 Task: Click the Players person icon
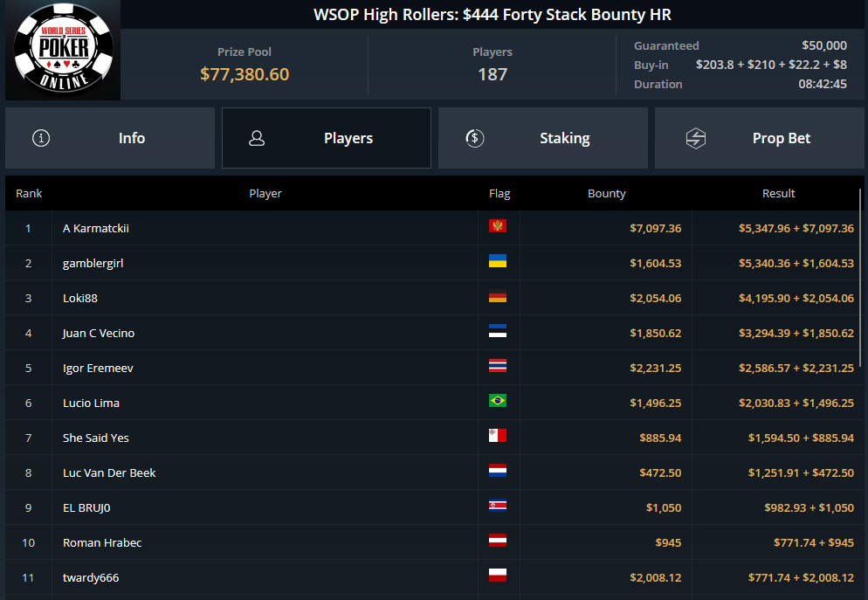point(257,138)
